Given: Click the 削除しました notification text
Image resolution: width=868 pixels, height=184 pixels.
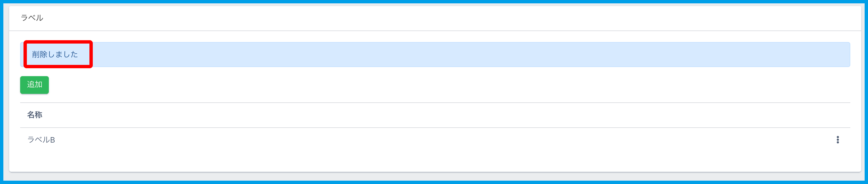Looking at the screenshot, I should 55,55.
